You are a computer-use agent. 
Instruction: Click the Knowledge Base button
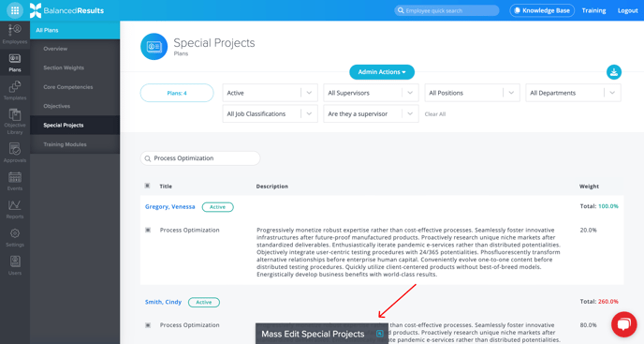[x=542, y=10]
